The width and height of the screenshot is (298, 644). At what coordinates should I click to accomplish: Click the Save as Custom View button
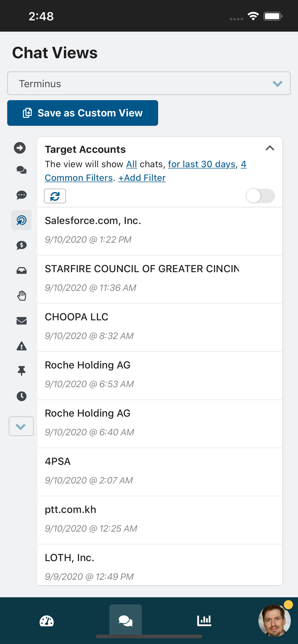pos(82,113)
